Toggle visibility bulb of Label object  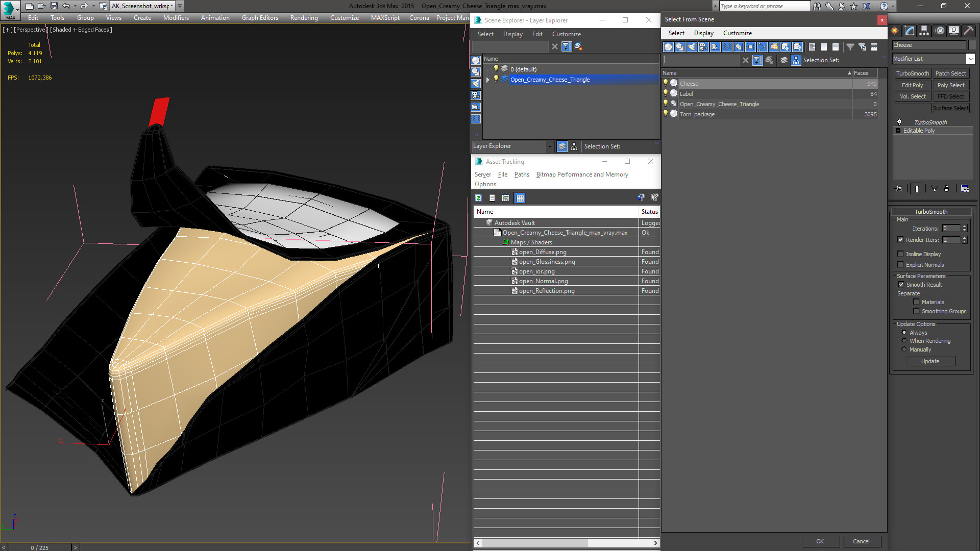coord(666,93)
